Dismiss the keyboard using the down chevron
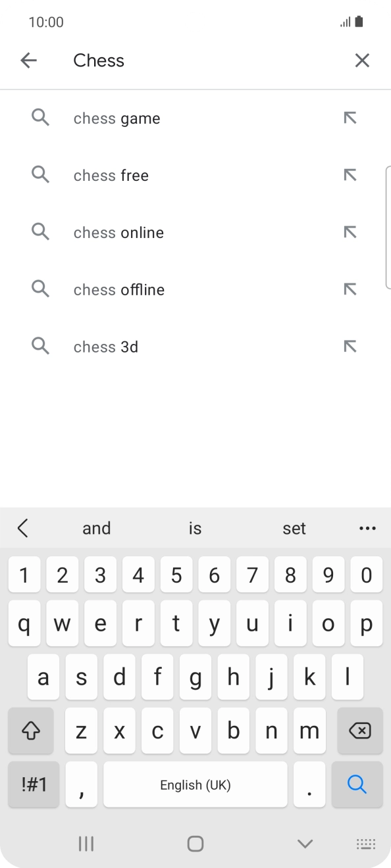Image resolution: width=391 pixels, height=868 pixels. pos(305,844)
